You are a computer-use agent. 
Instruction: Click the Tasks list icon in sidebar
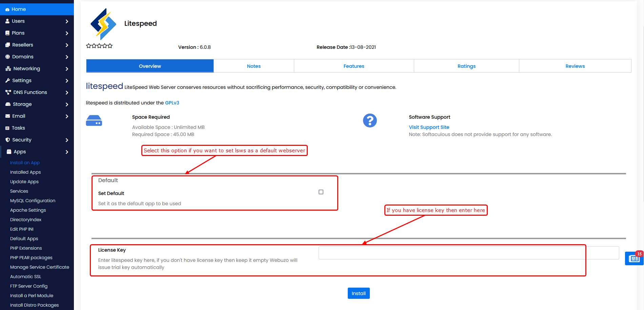click(x=7, y=128)
